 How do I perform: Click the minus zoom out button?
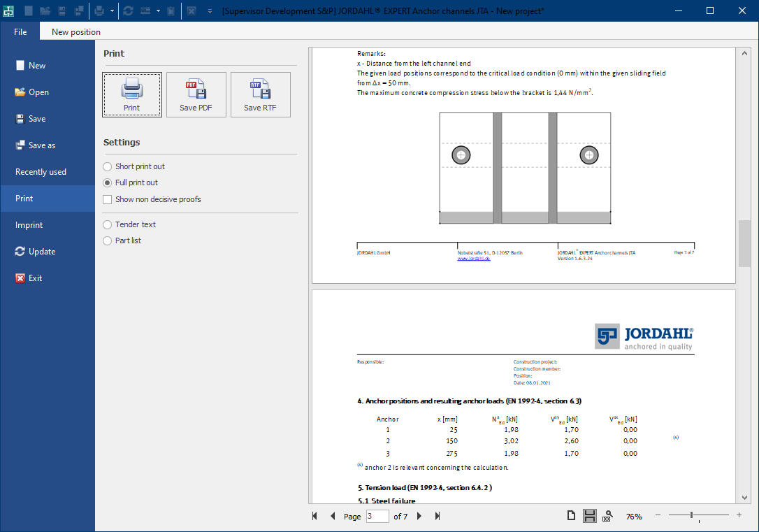coord(658,515)
